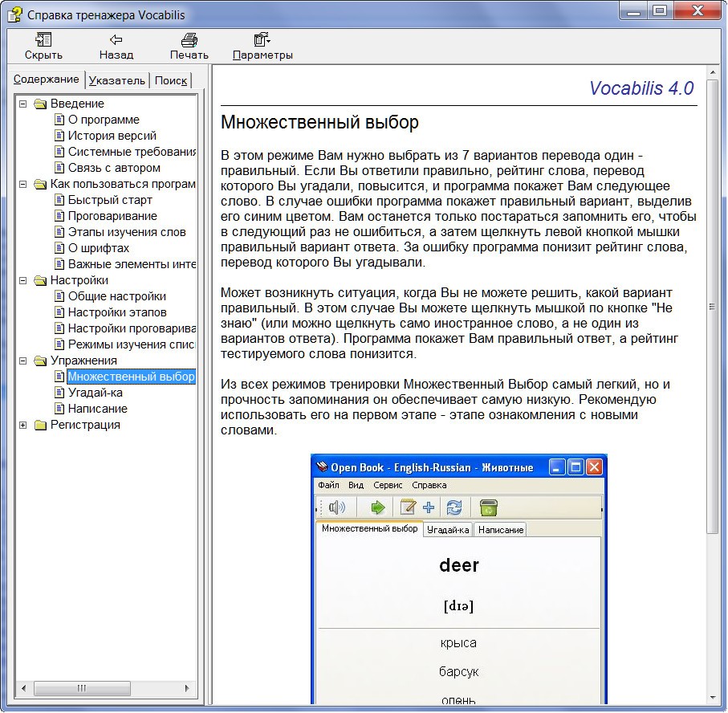Click page icon beside Написание
This screenshot has height=713, width=728.
click(x=59, y=409)
